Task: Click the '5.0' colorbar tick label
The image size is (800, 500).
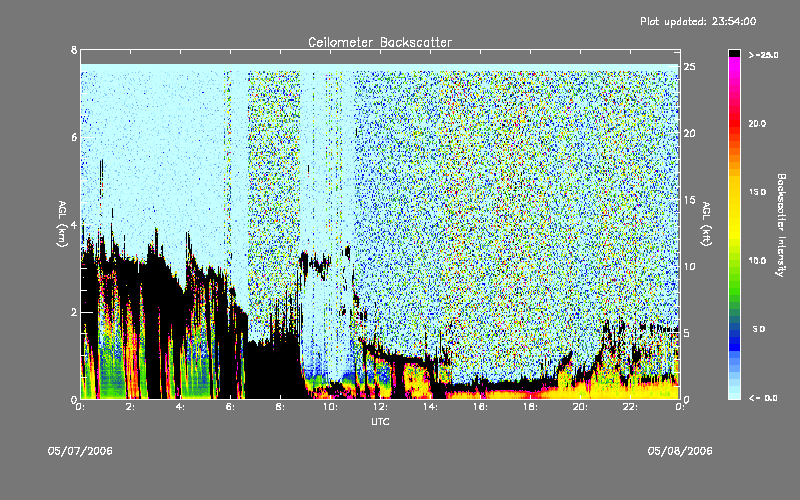Action: click(x=759, y=329)
